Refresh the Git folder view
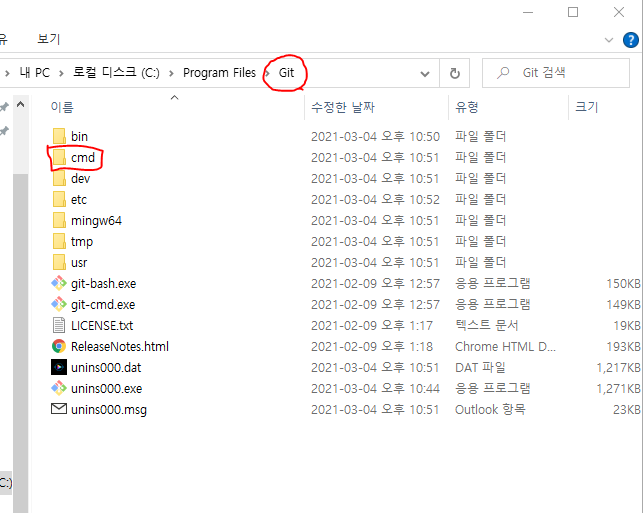Image resolution: width=643 pixels, height=513 pixels. click(454, 73)
